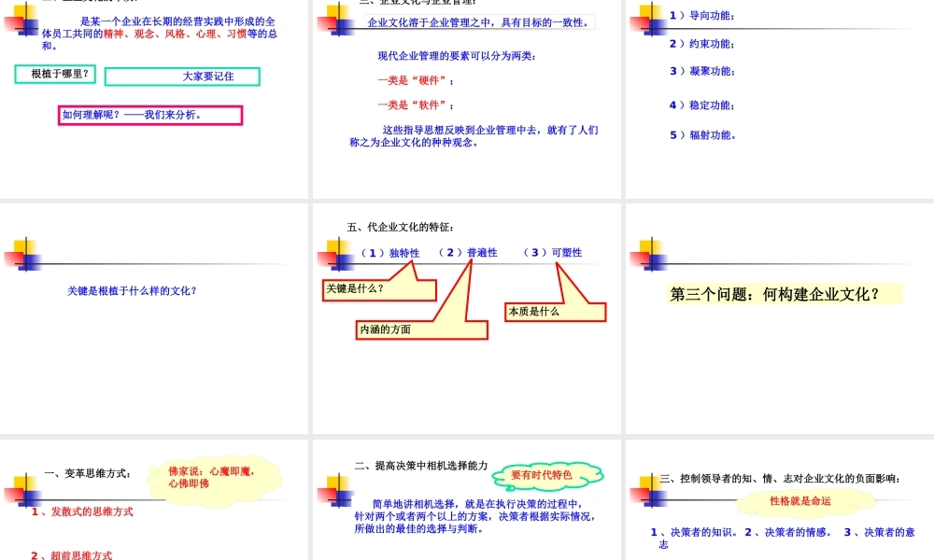The height and width of the screenshot is (560, 934).
Task: Select the item （2）普遍性
Action: (x=468, y=252)
